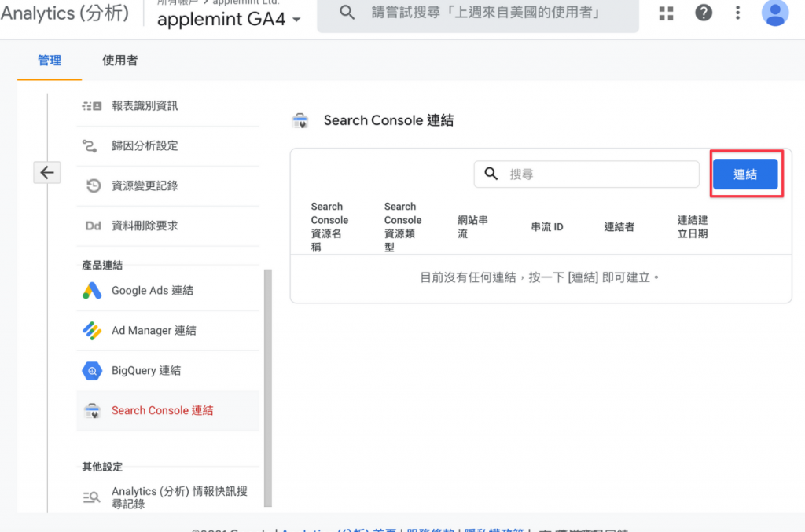Click the back arrow button in sidebar
This screenshot has height=532, width=805.
coord(46,172)
